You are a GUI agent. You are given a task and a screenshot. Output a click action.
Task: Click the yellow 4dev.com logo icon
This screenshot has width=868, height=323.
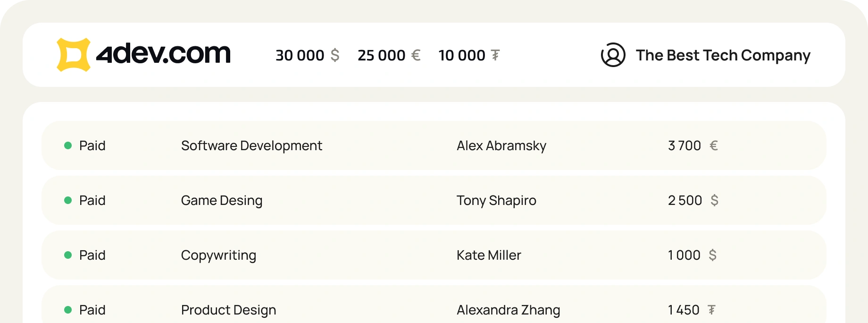click(x=73, y=55)
